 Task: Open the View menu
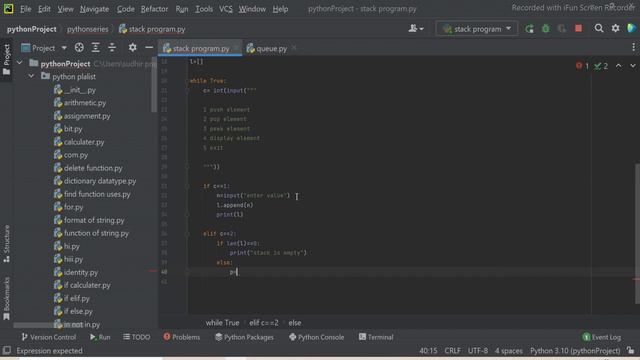click(x=65, y=9)
